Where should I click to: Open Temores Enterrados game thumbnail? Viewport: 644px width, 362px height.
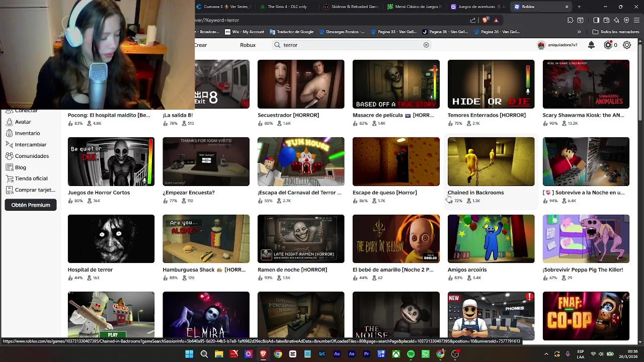[491, 84]
